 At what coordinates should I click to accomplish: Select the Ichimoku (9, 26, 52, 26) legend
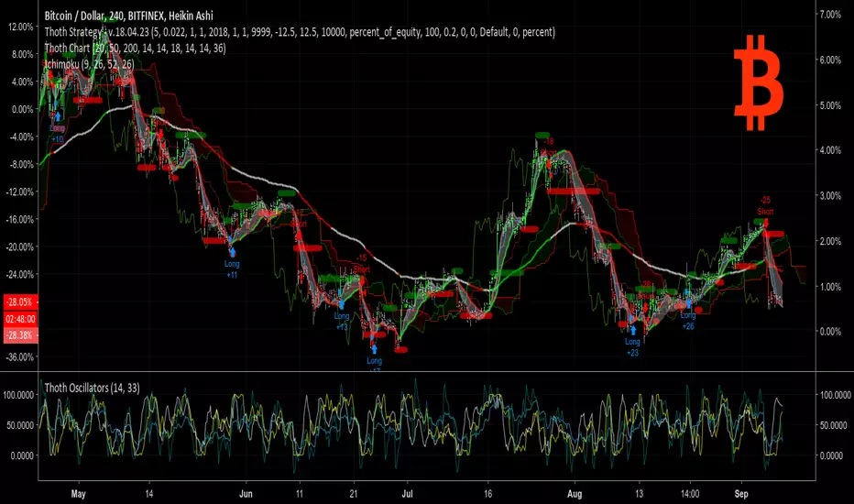coord(89,64)
